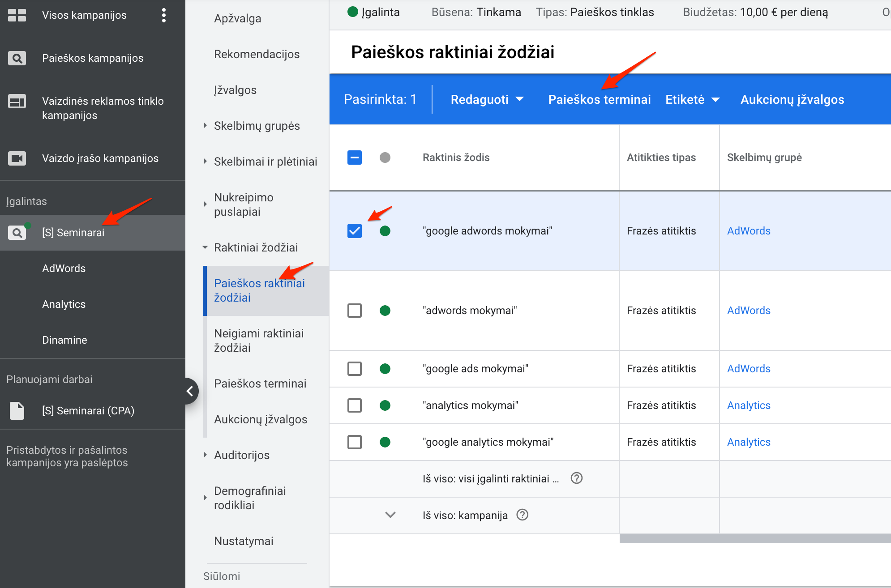891x588 pixels.
Task: Click the [S] Seminarai (CPA) draft document icon
Action: click(17, 411)
